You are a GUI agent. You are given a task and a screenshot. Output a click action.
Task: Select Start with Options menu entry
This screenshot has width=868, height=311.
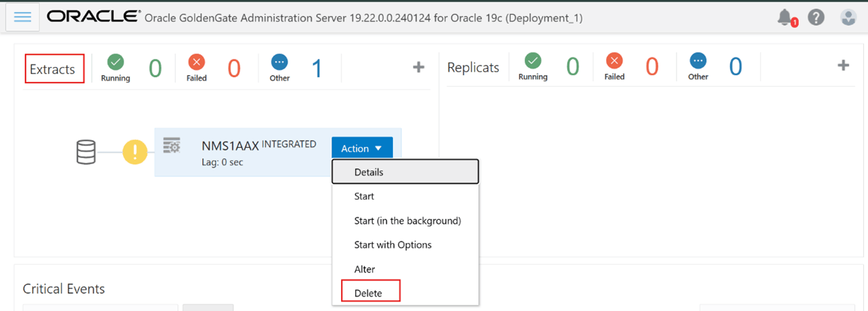point(405,245)
